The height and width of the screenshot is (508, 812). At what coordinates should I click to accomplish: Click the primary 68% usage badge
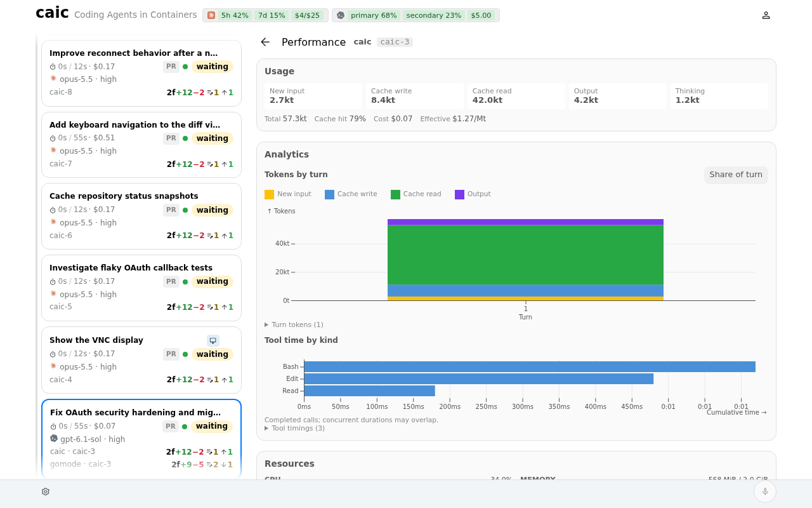(374, 15)
